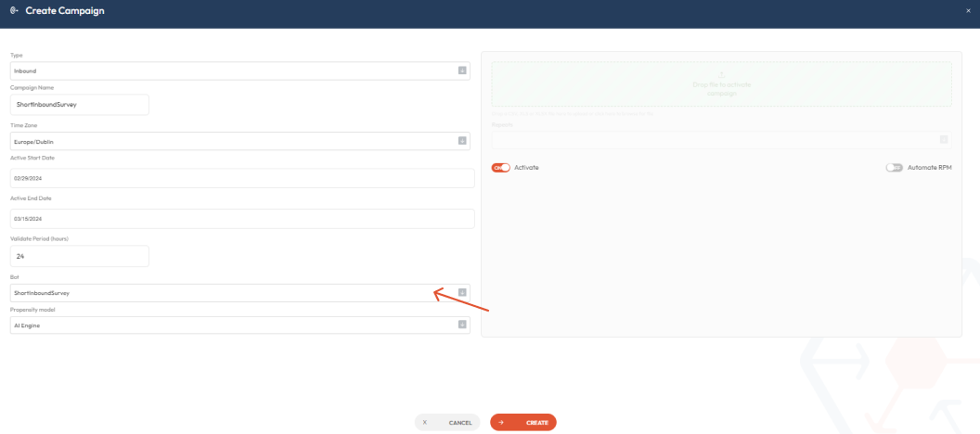Expand the Propensity model dropdown arrow

point(462,325)
